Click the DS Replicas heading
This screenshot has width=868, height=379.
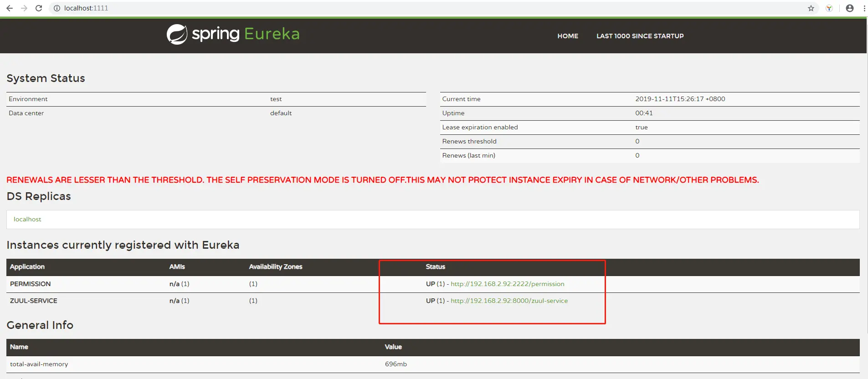coord(39,196)
